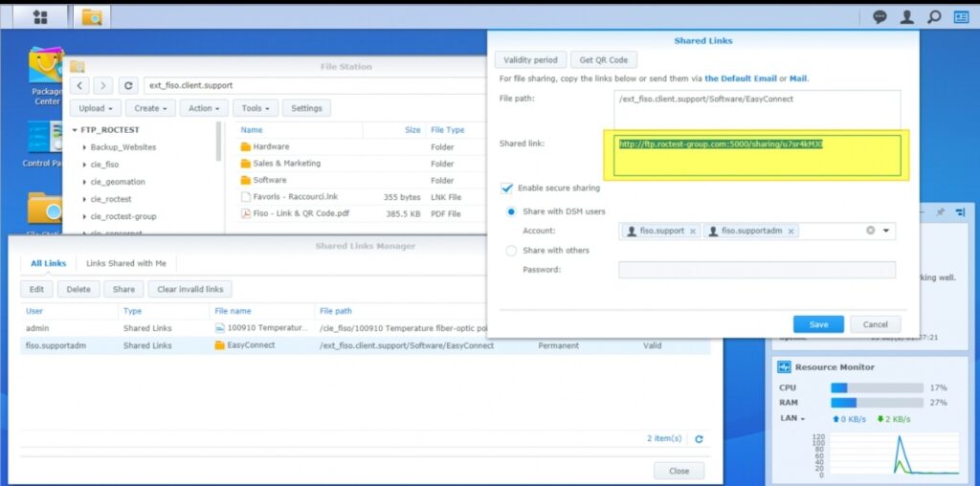Refresh the Shared Links Manager list
Viewport: 980px width, 486px height.
click(x=699, y=438)
